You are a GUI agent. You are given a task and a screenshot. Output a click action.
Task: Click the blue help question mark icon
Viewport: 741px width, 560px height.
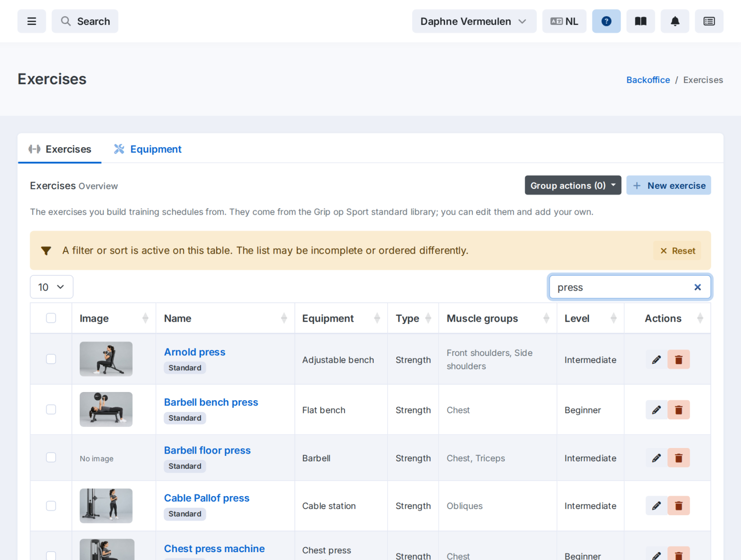click(x=606, y=21)
